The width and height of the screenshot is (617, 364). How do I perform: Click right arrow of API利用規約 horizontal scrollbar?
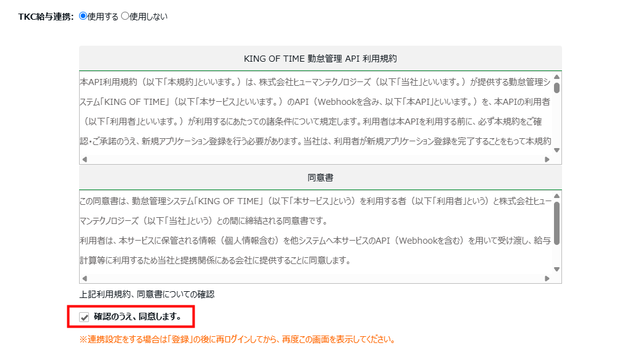coord(547,159)
